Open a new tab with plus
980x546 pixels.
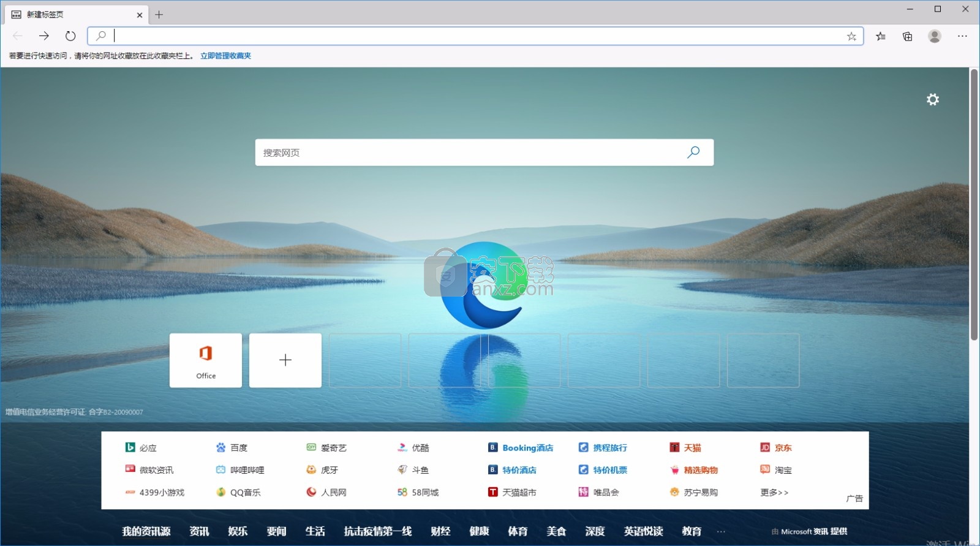159,15
